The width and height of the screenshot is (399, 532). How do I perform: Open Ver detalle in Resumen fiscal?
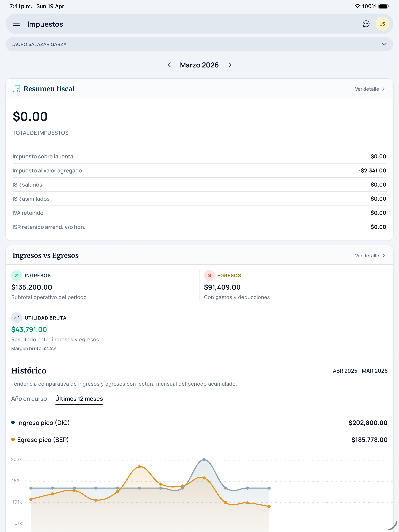coord(370,89)
